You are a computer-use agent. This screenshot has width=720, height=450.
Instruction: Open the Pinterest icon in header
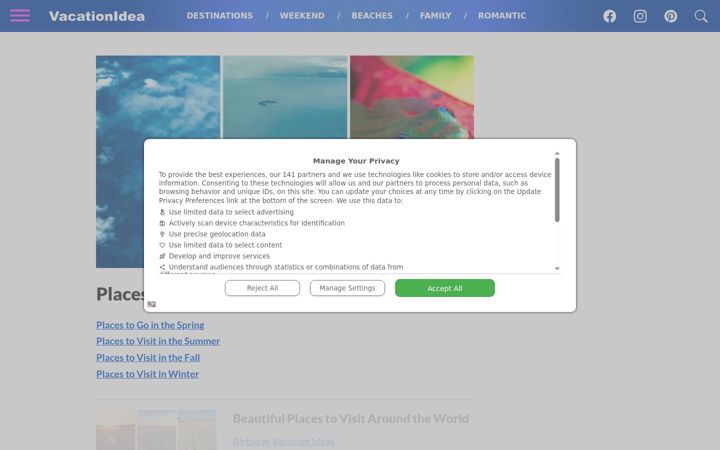670,16
